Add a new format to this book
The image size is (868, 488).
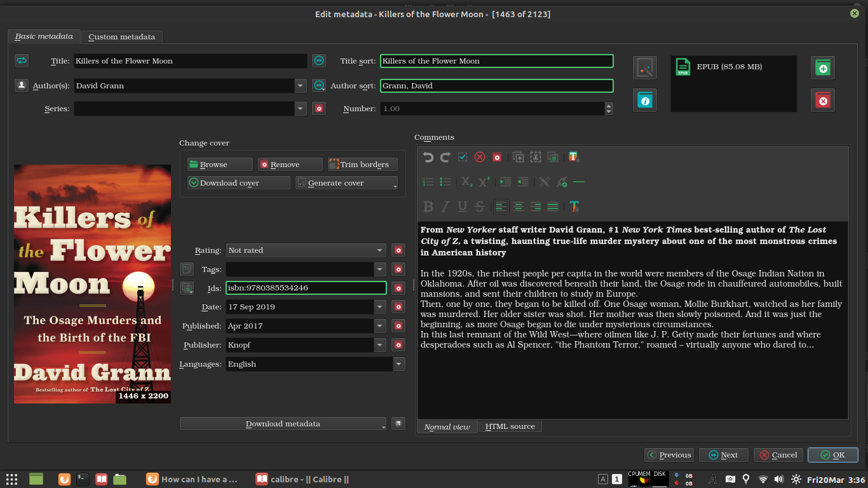[823, 67]
